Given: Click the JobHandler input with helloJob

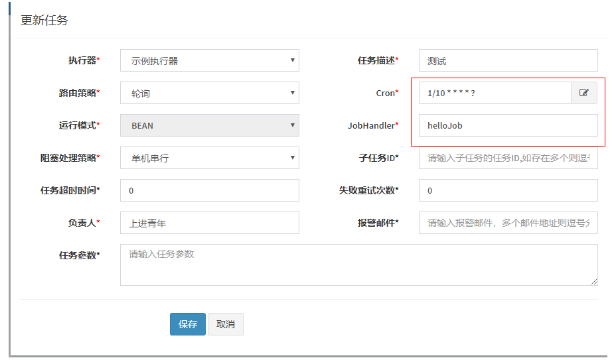Looking at the screenshot, I should 508,125.
